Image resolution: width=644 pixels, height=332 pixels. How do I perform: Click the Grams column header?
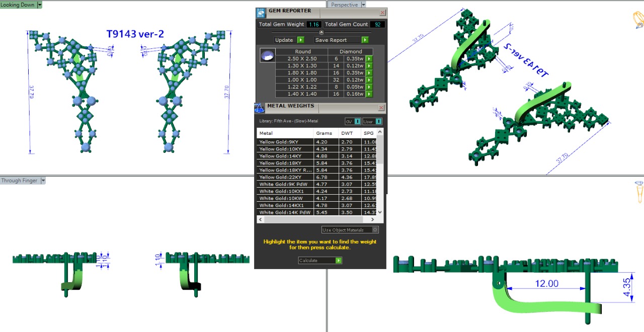pos(324,133)
